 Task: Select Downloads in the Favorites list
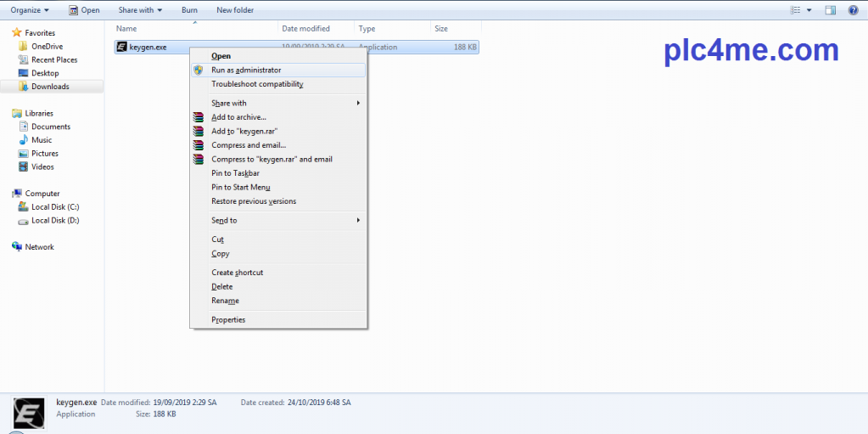point(52,87)
